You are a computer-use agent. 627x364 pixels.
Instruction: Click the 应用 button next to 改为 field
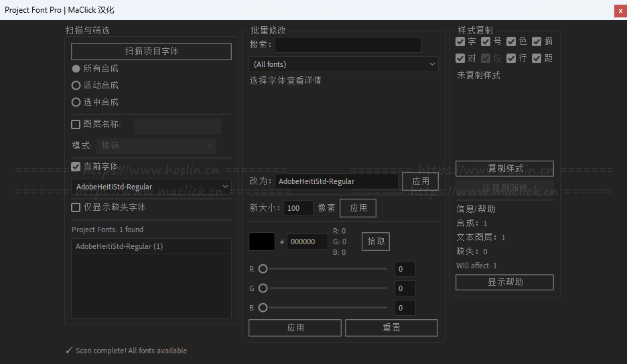click(x=421, y=181)
